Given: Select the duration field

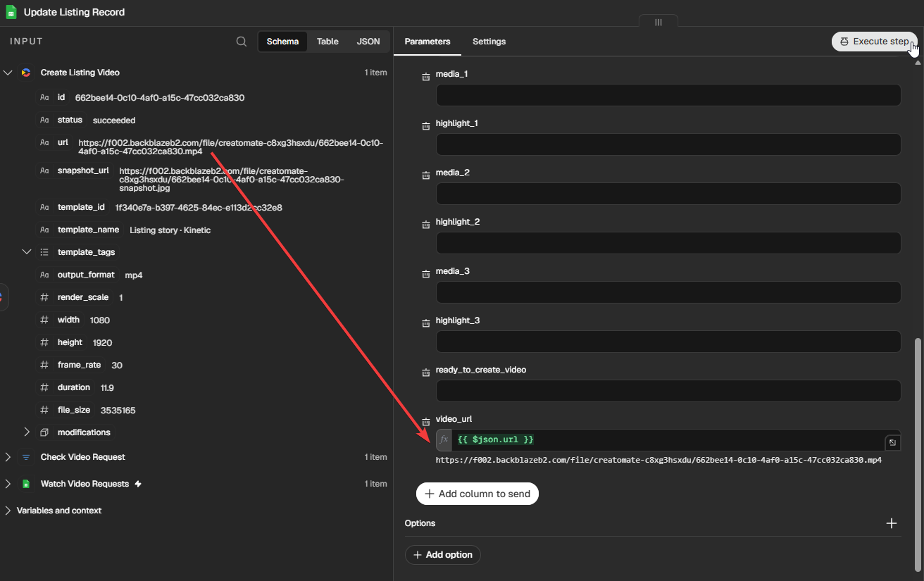Looking at the screenshot, I should 74,388.
